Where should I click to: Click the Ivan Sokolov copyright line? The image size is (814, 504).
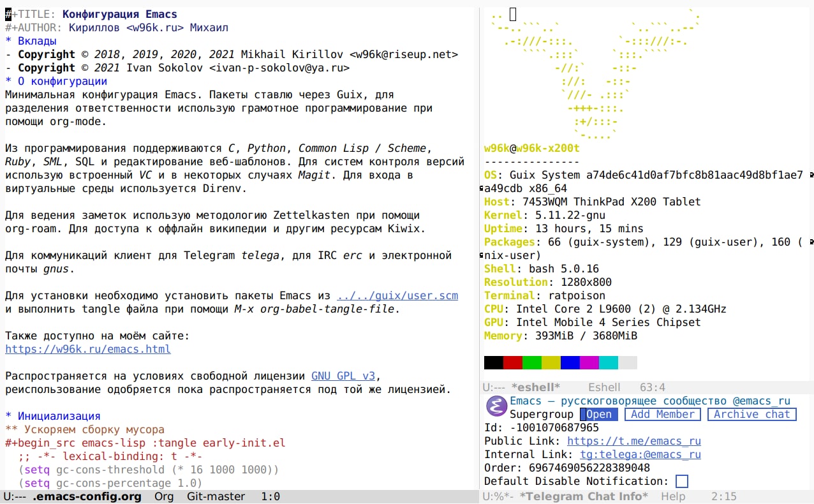(x=177, y=68)
